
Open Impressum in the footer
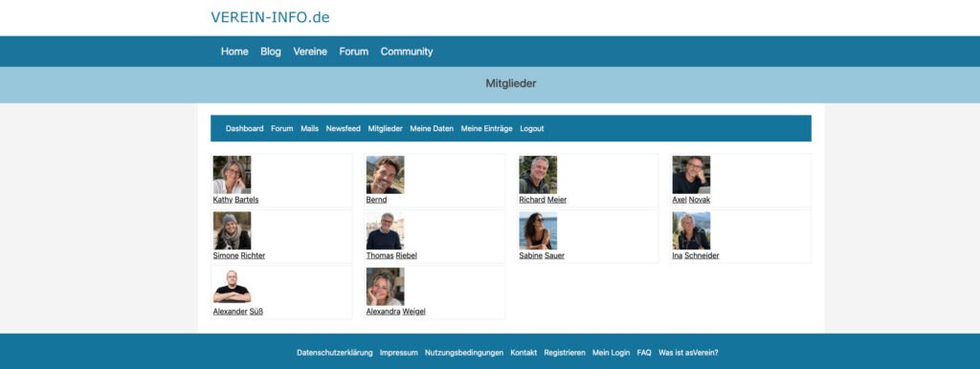click(x=399, y=353)
